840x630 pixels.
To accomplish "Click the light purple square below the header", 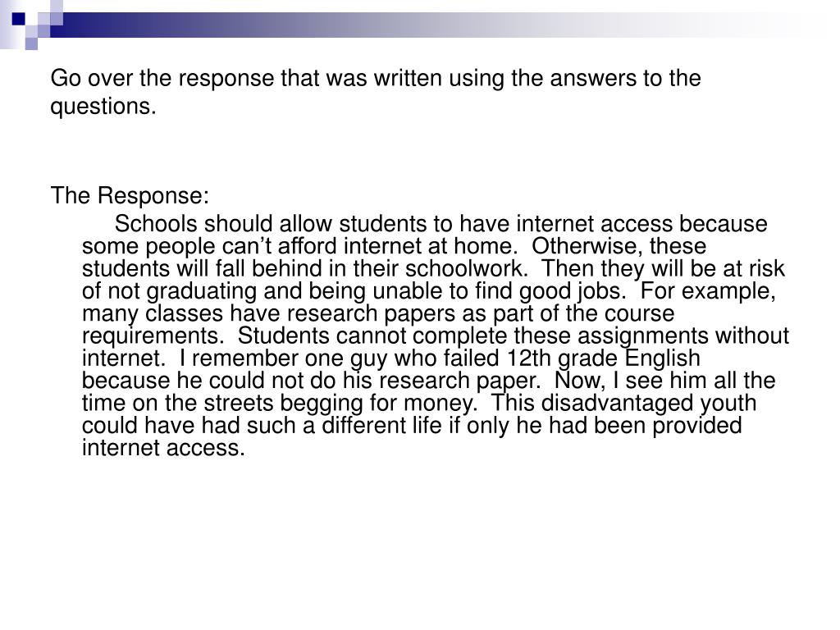I will click(32, 44).
